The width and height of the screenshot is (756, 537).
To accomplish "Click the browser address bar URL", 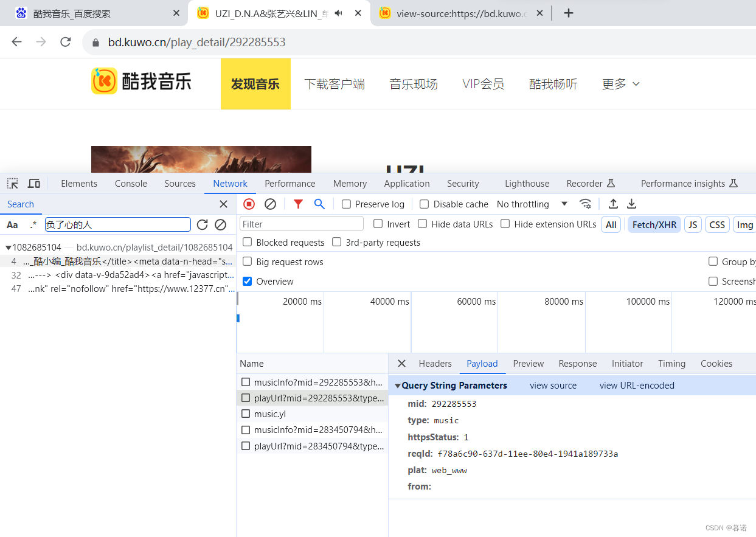I will coord(196,42).
